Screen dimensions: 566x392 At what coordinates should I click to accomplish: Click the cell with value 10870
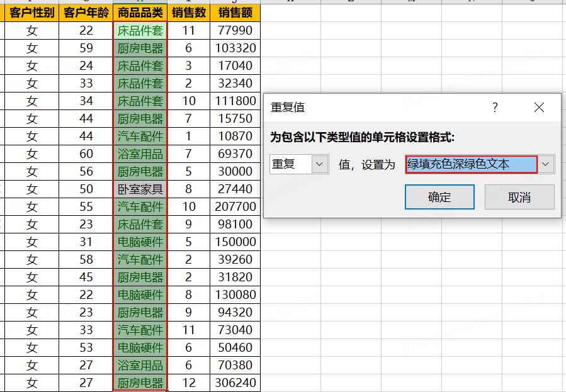pos(235,136)
